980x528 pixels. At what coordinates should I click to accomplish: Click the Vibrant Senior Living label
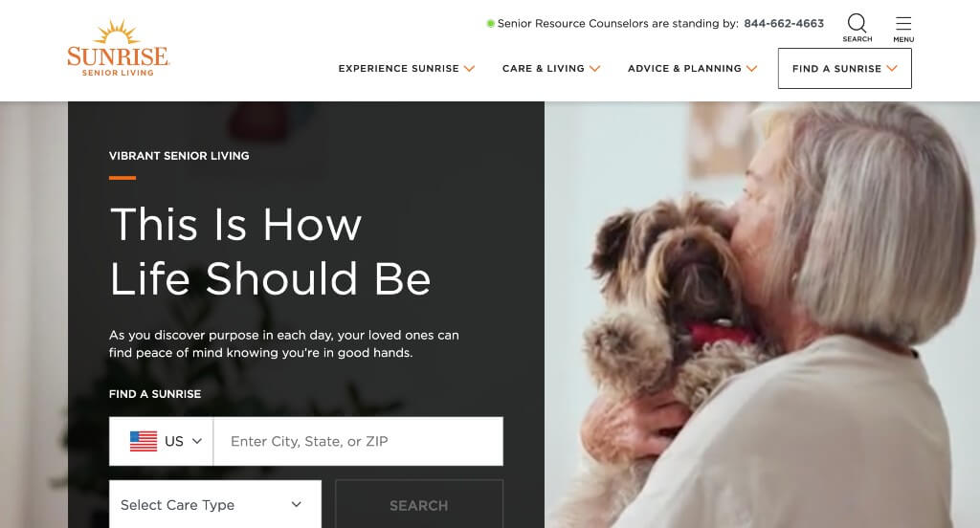click(x=179, y=156)
